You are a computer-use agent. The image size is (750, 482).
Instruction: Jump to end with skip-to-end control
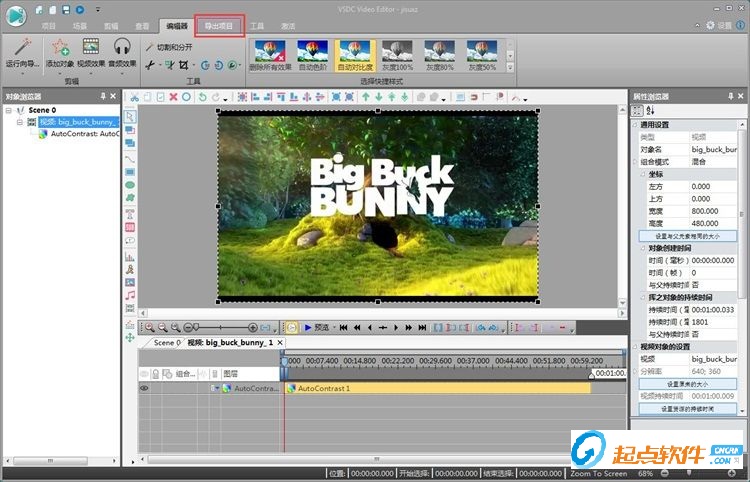(422, 328)
